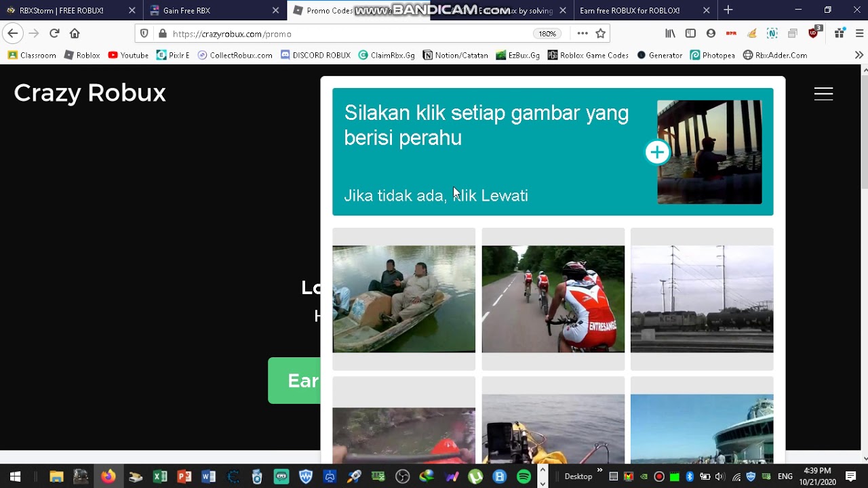Reload the current page

pyautogui.click(x=54, y=33)
